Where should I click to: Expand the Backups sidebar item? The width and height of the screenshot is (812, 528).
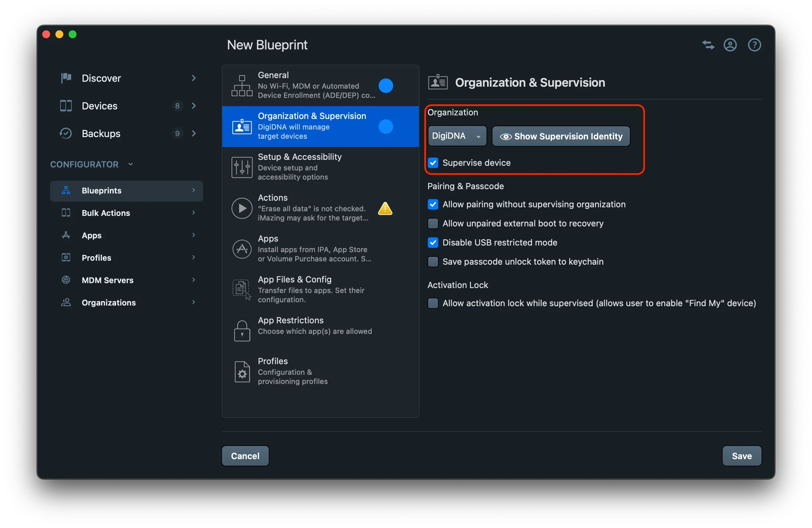coord(194,133)
